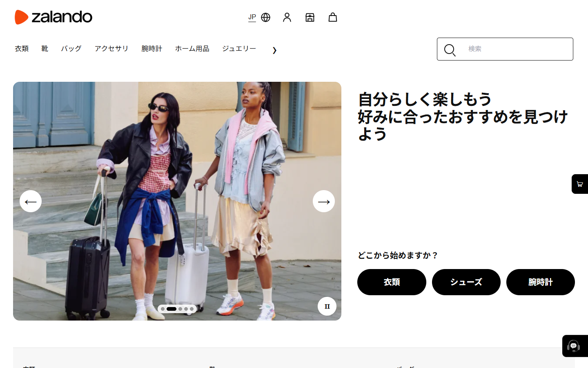
Task: Select 腕時計 in navigation bar
Action: (152, 49)
